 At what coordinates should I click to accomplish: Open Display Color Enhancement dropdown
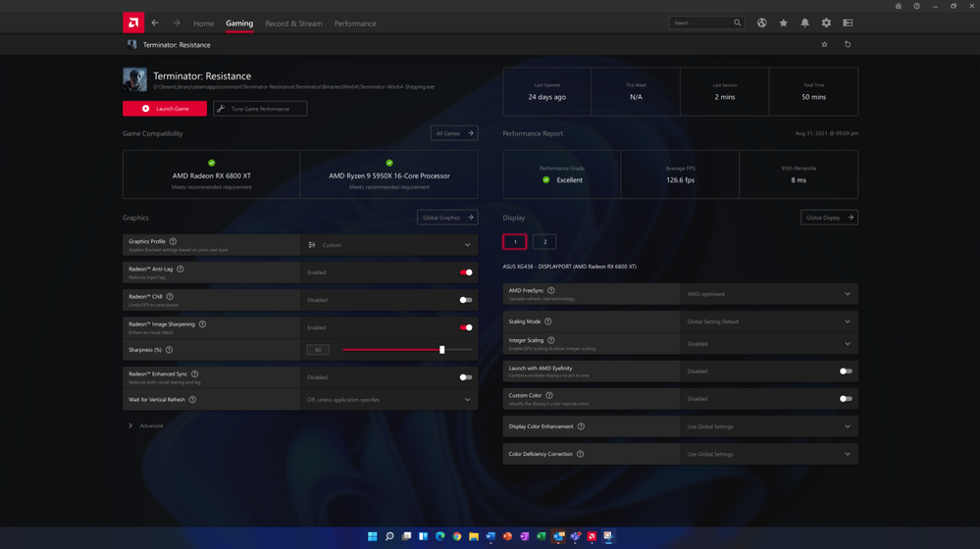[x=769, y=426]
